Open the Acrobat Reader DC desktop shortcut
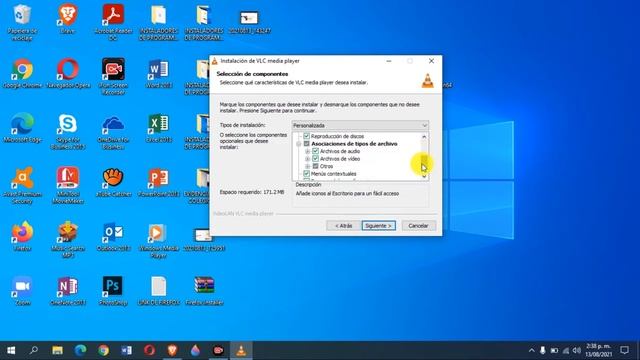 tap(113, 21)
